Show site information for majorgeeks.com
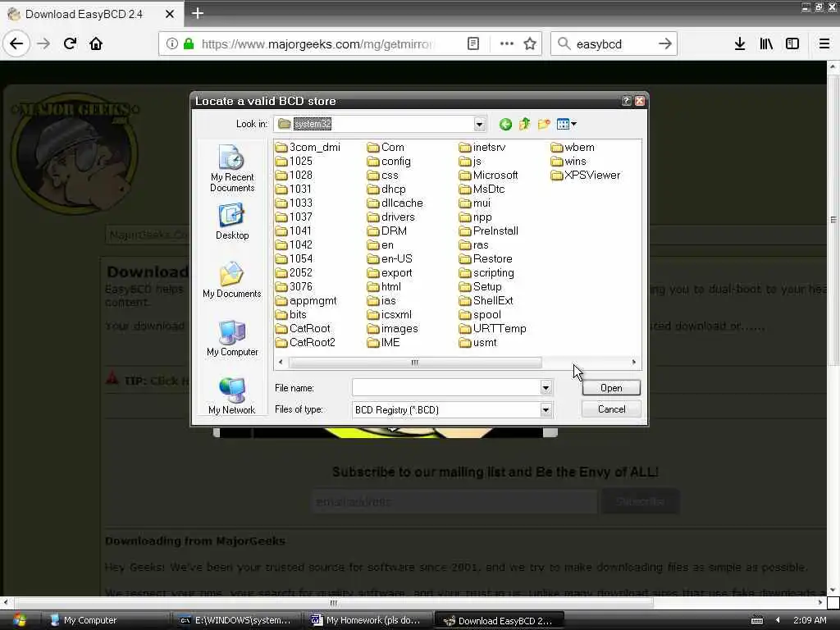Viewport: 840px width, 630px height. (x=171, y=44)
